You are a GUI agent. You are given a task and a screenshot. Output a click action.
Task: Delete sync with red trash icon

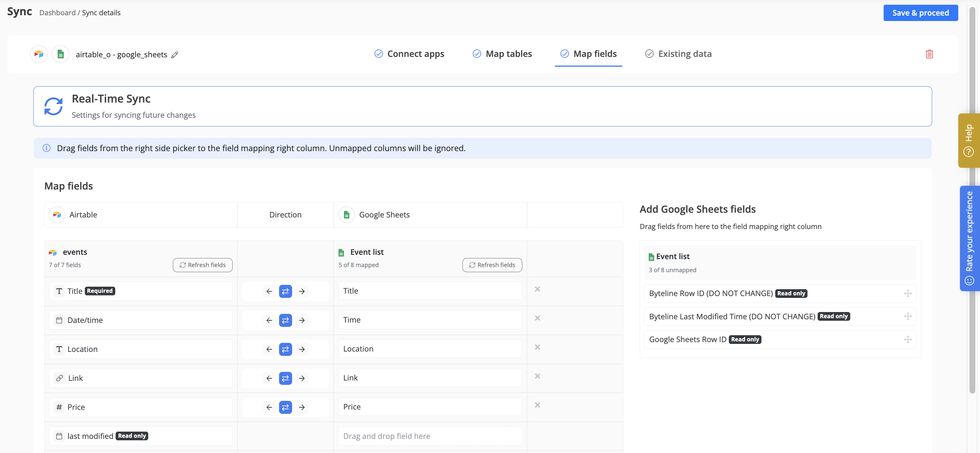point(929,54)
